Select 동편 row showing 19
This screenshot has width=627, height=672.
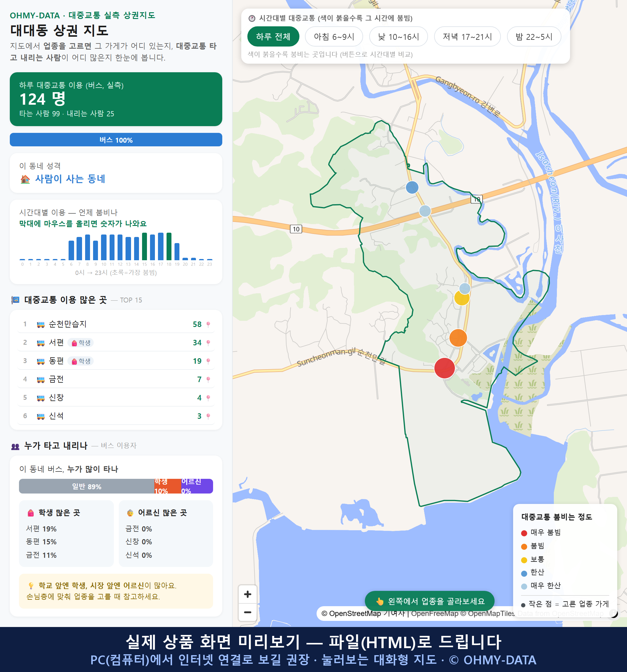pyautogui.click(x=116, y=361)
